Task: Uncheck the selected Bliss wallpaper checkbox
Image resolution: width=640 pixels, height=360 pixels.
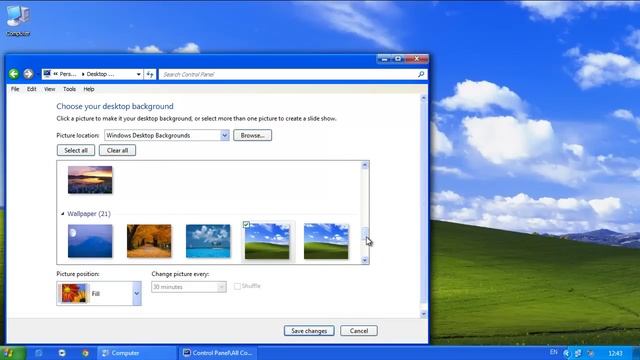Action: pos(246,224)
